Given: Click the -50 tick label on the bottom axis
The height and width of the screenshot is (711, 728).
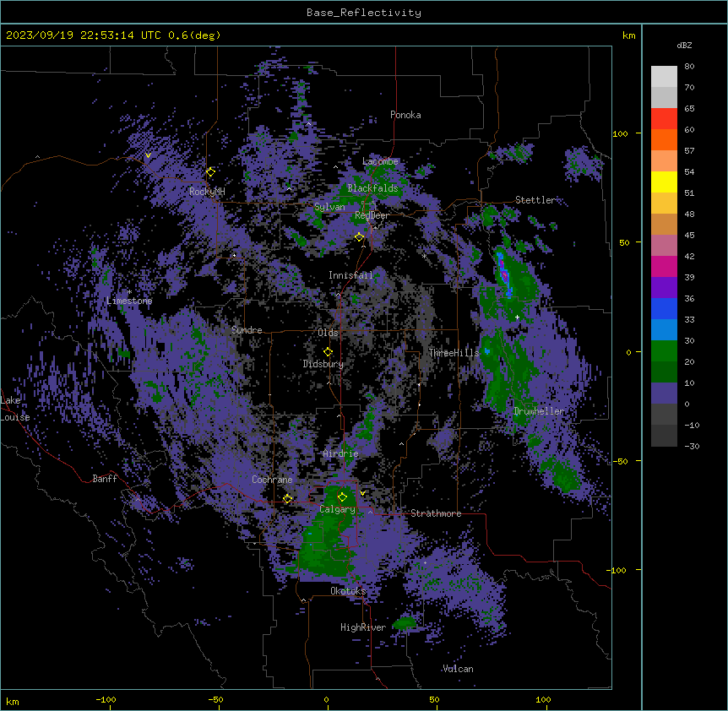Looking at the screenshot, I should coord(215,699).
